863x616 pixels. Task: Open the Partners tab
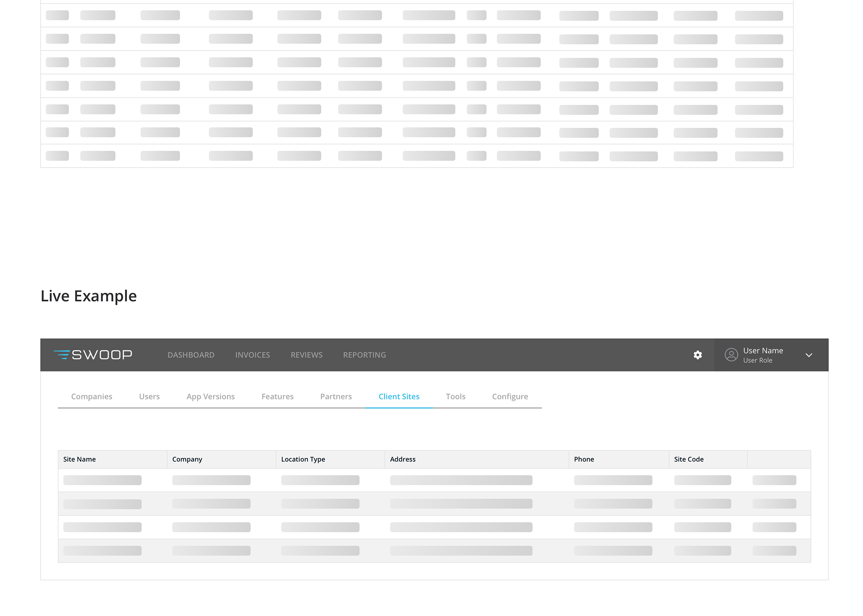[x=336, y=396]
